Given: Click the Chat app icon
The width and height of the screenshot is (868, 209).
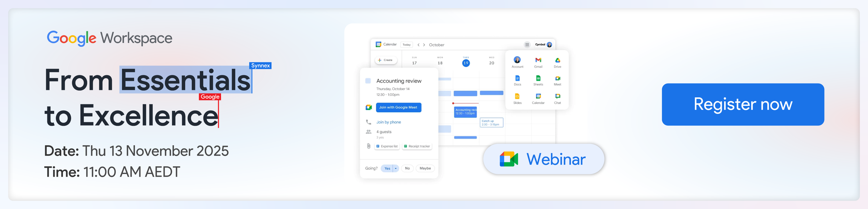Looking at the screenshot, I should 557,97.
